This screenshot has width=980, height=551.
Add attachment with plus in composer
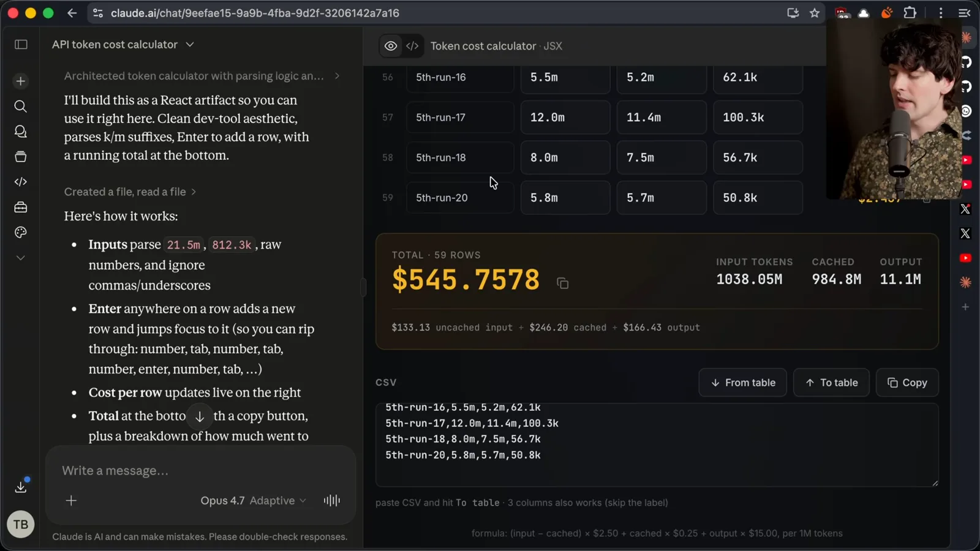coord(71,501)
